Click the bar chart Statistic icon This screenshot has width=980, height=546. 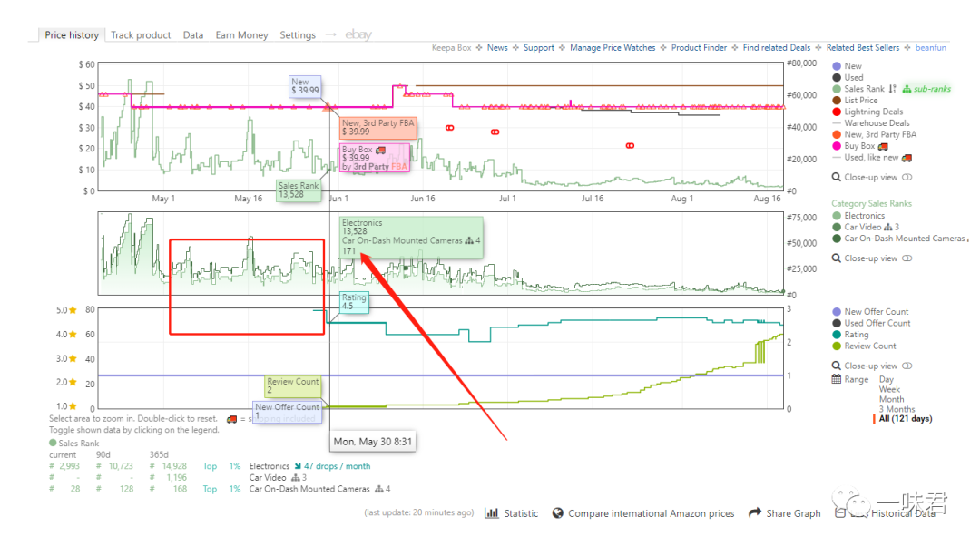click(x=492, y=512)
